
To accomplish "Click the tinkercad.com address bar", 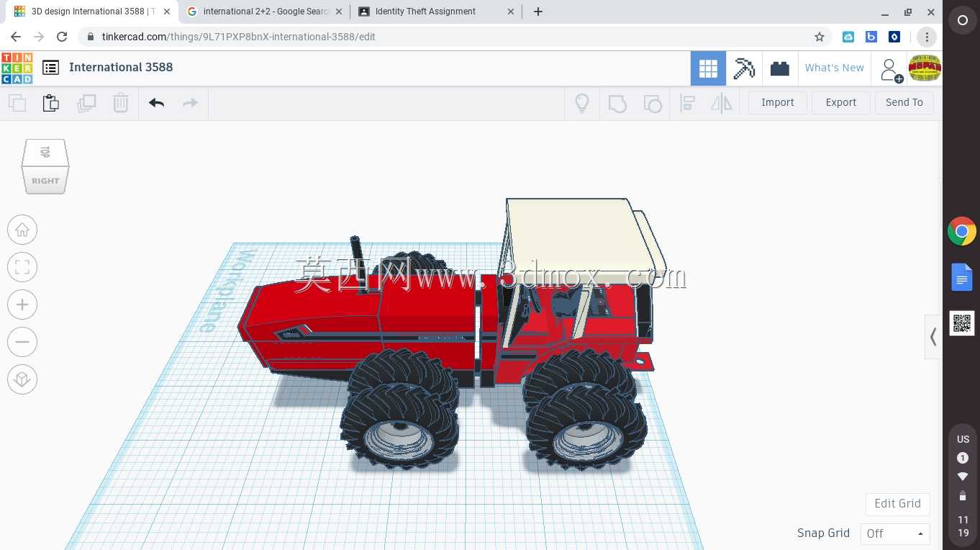I will tap(453, 37).
